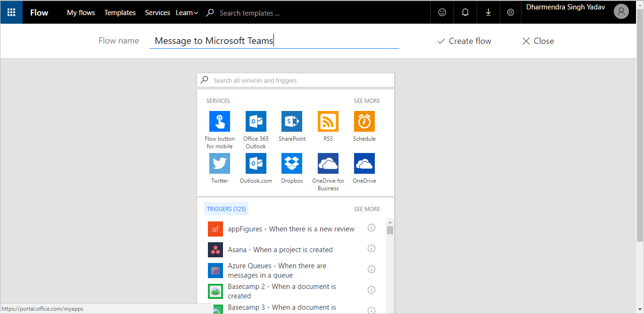Show info for Azure Queues trigger

pyautogui.click(x=372, y=269)
